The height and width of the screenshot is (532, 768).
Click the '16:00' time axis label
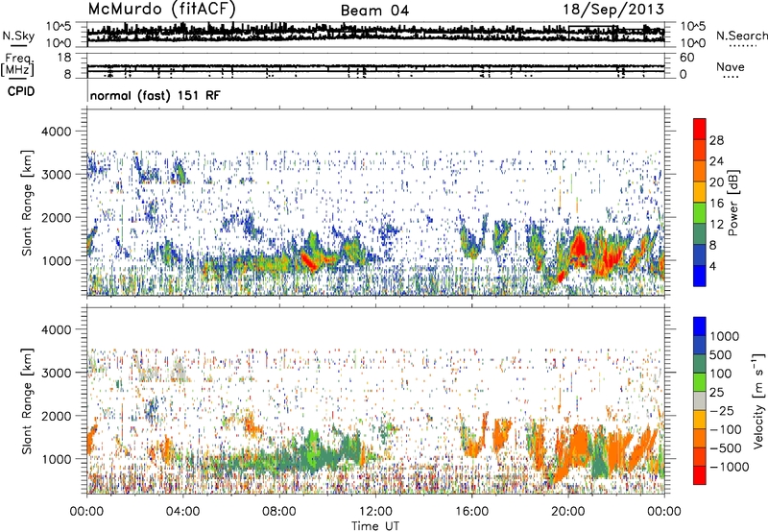click(x=471, y=512)
